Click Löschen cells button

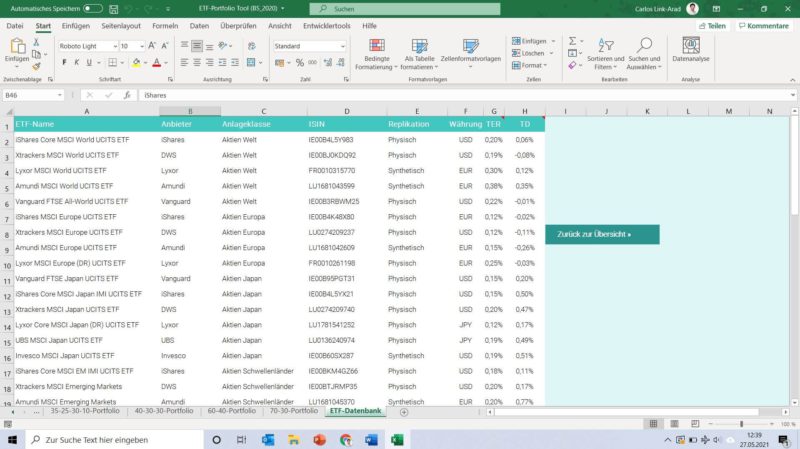[x=528, y=53]
